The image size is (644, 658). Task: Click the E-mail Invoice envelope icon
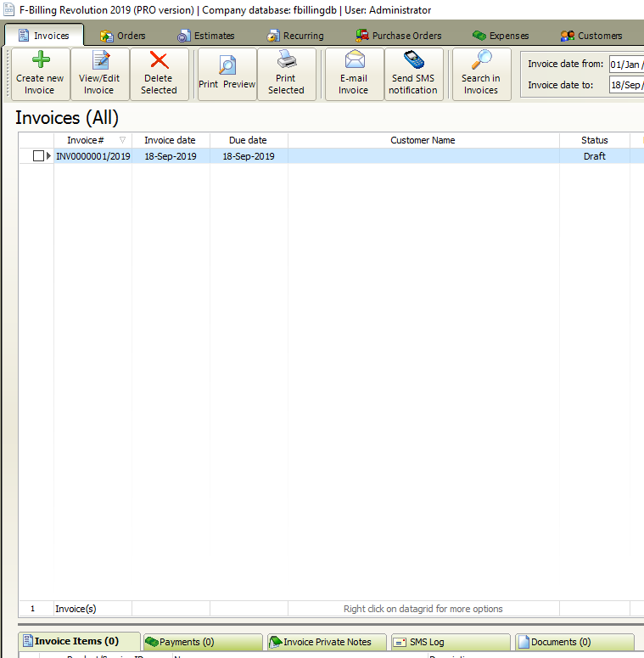354,61
